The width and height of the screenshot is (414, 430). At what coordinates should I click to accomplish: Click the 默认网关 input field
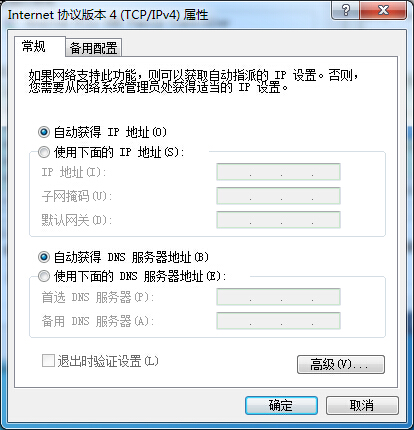278,220
